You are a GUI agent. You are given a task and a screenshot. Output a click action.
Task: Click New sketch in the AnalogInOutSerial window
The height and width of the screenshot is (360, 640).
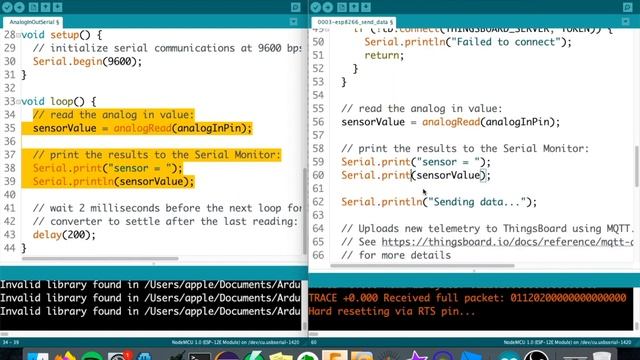point(33,7)
